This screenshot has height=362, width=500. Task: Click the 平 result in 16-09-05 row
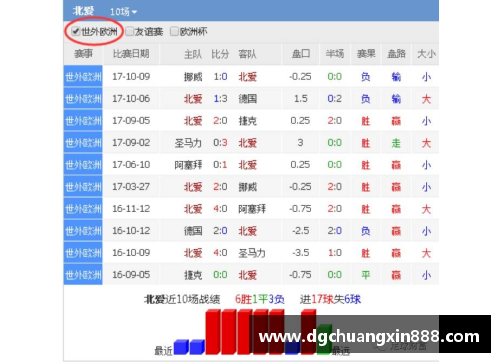[366, 275]
